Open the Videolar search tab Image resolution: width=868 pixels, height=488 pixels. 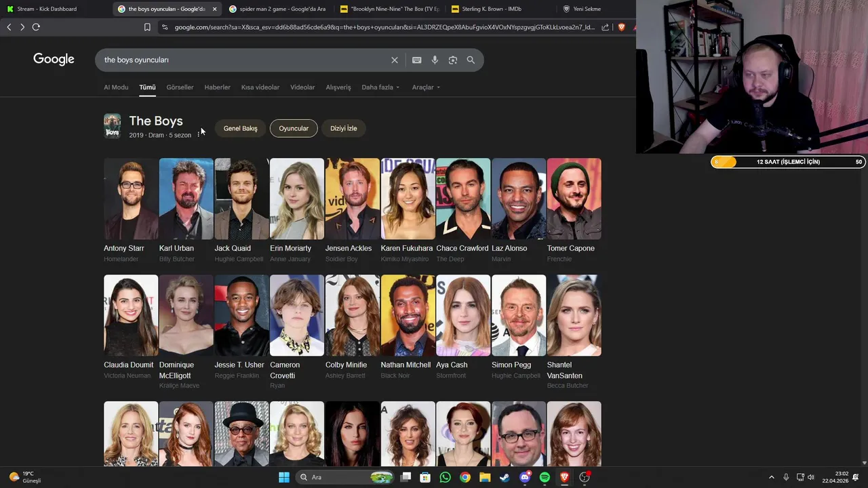(x=302, y=87)
